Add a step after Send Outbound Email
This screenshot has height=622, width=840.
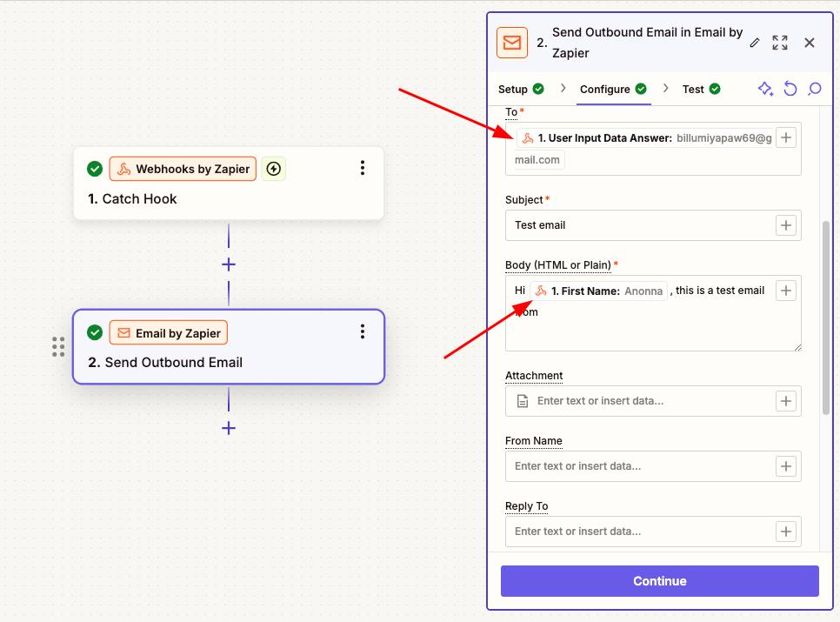click(229, 428)
